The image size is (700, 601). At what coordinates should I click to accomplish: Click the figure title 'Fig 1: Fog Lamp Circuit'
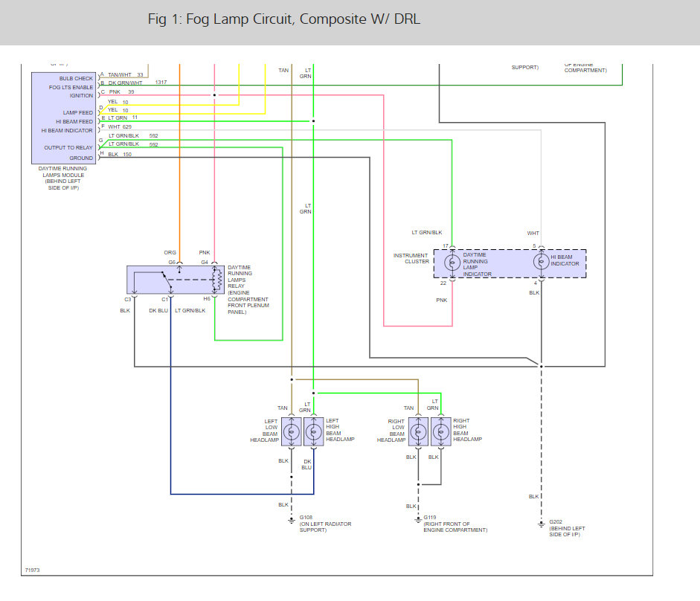pos(284,19)
